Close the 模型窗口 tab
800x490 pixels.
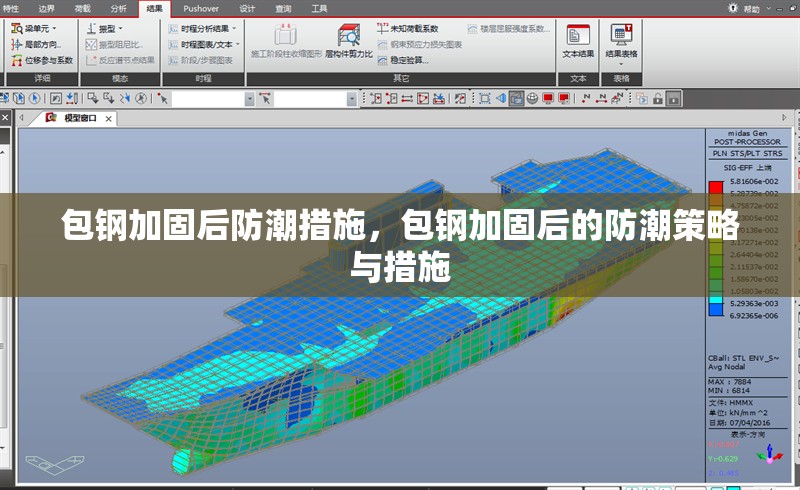pos(108,118)
